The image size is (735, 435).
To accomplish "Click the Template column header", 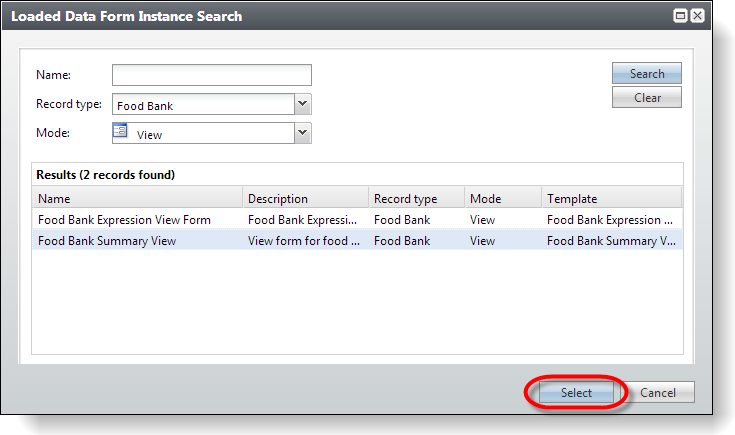I will point(611,198).
